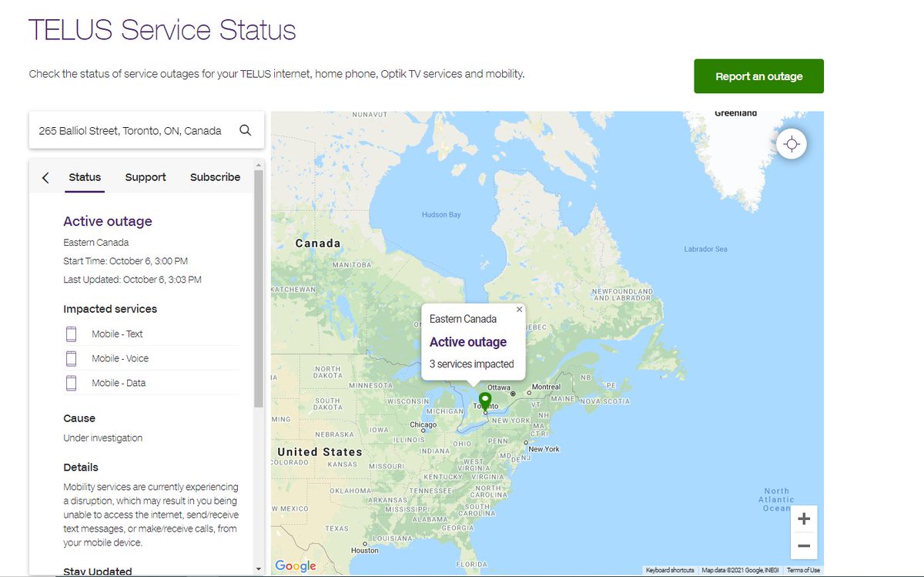Click the phone icon beside Mobile - Voice
The image size is (924, 577).
pyautogui.click(x=72, y=358)
